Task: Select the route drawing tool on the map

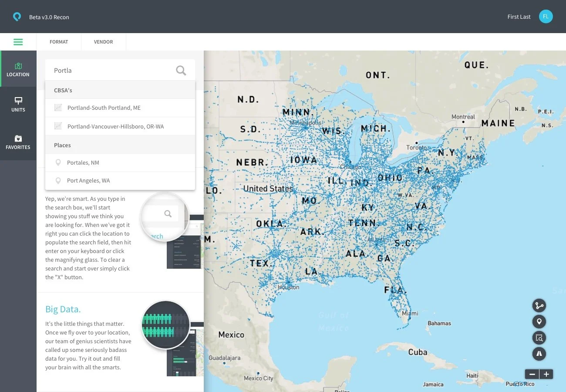Action: 539,305
